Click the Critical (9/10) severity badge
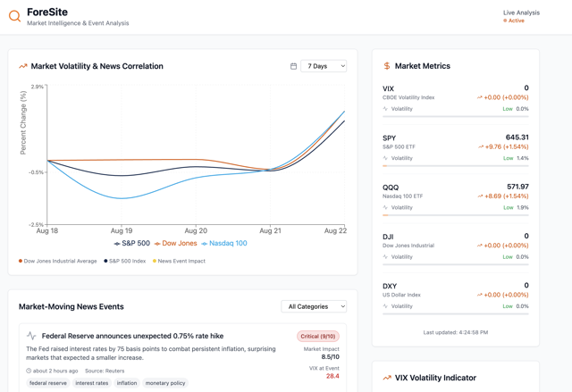572x392 pixels. (318, 337)
